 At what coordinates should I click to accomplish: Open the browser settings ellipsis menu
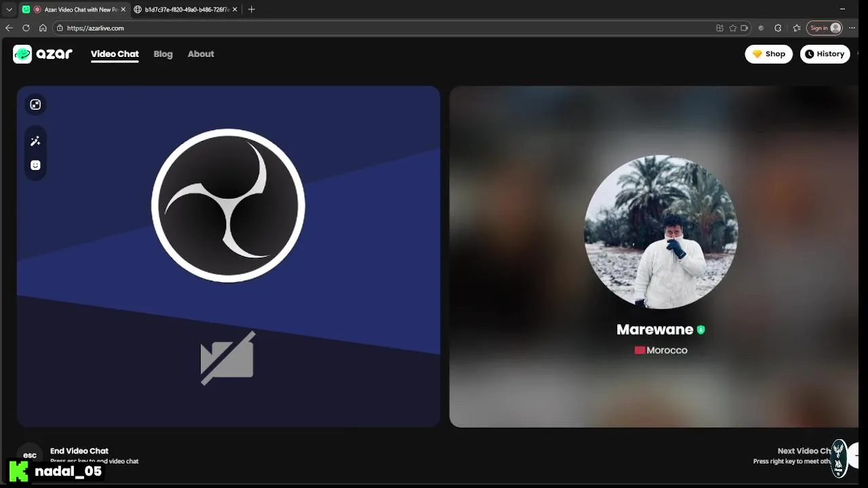852,28
